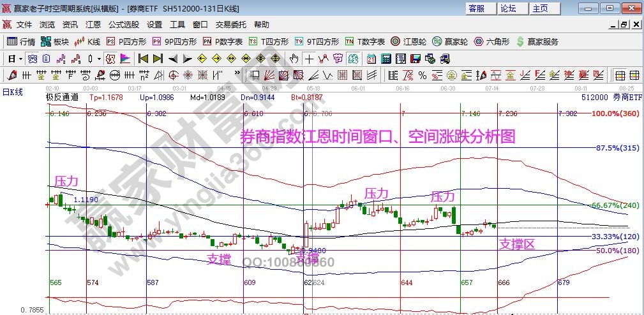Open the calendar date icon
Screen dimensions: 644x315
371,59
